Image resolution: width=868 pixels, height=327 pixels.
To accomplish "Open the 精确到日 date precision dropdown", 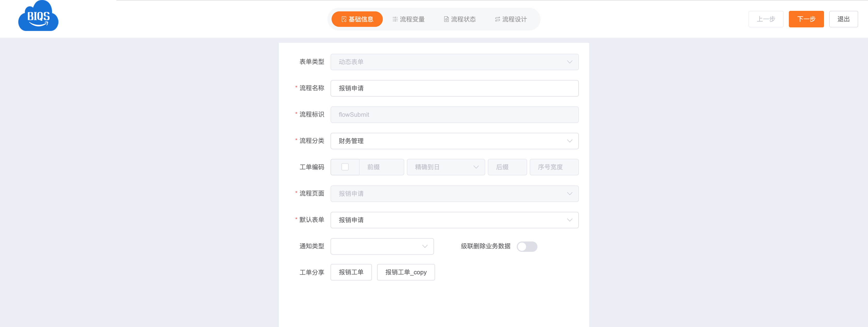I will coord(446,167).
